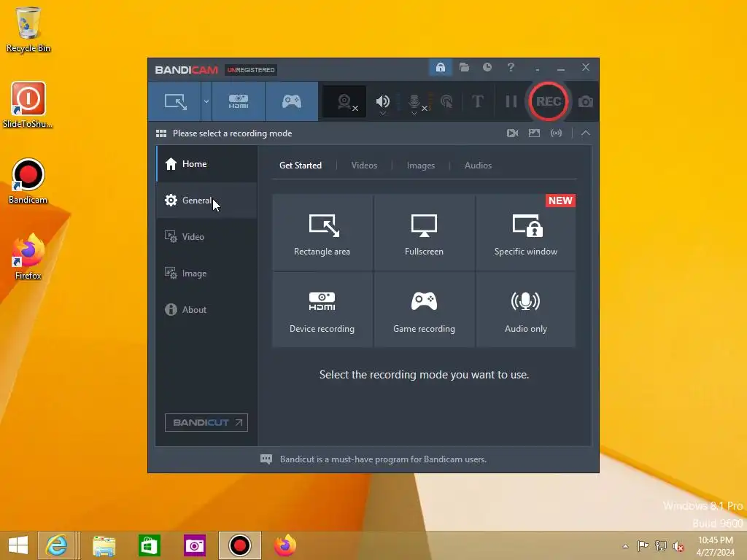This screenshot has width=747, height=560.
Task: Click the UNREGISTERED badge
Action: [x=251, y=70]
